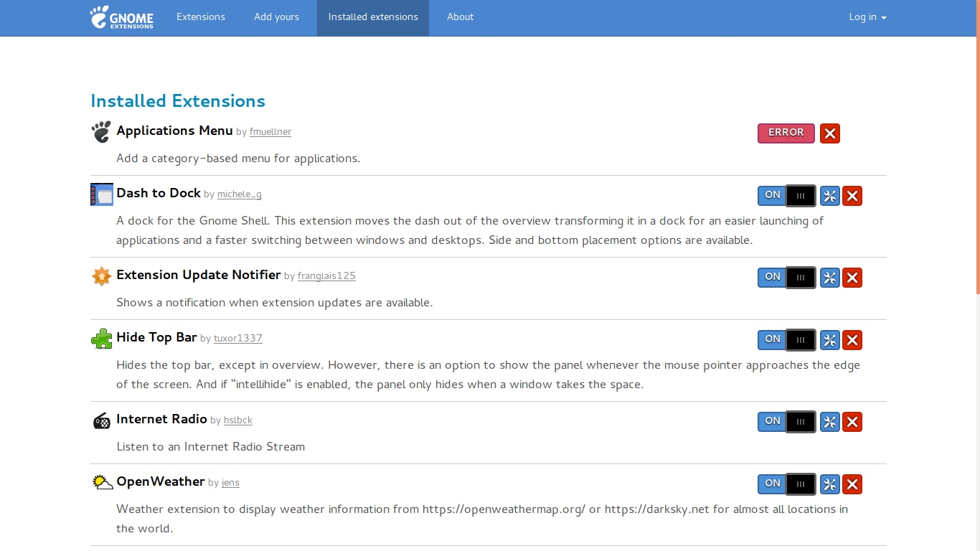This screenshot has height=551, width=980.
Task: Select the Installed extensions tab
Action: [x=373, y=17]
